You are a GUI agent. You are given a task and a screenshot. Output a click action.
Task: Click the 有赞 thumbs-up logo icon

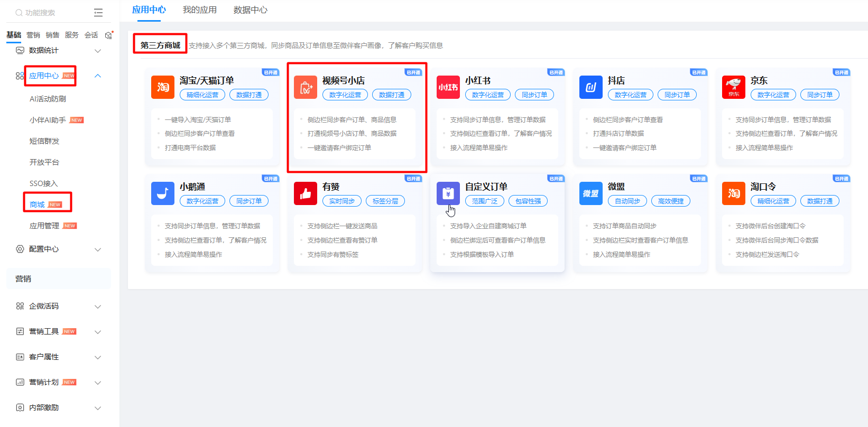(306, 193)
